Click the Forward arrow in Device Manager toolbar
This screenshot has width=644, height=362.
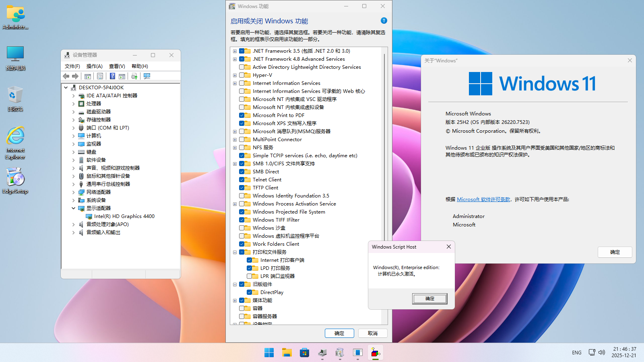point(75,76)
